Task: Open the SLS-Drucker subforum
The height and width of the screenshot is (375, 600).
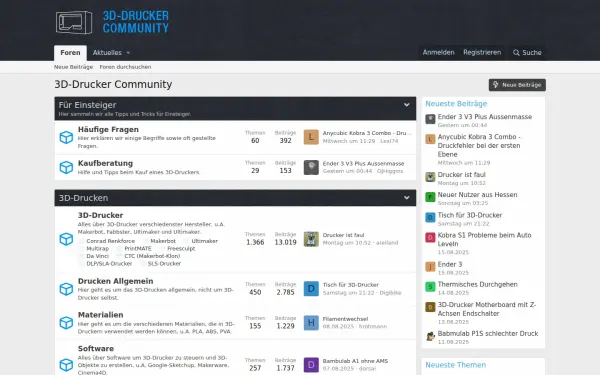Action: 164,264
